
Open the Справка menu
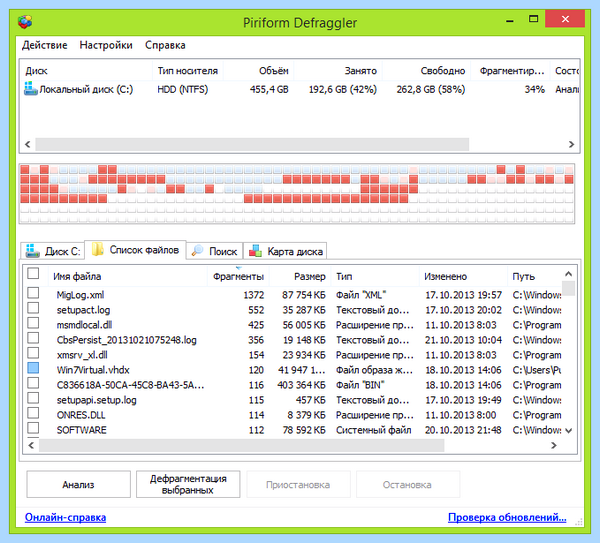coord(165,45)
